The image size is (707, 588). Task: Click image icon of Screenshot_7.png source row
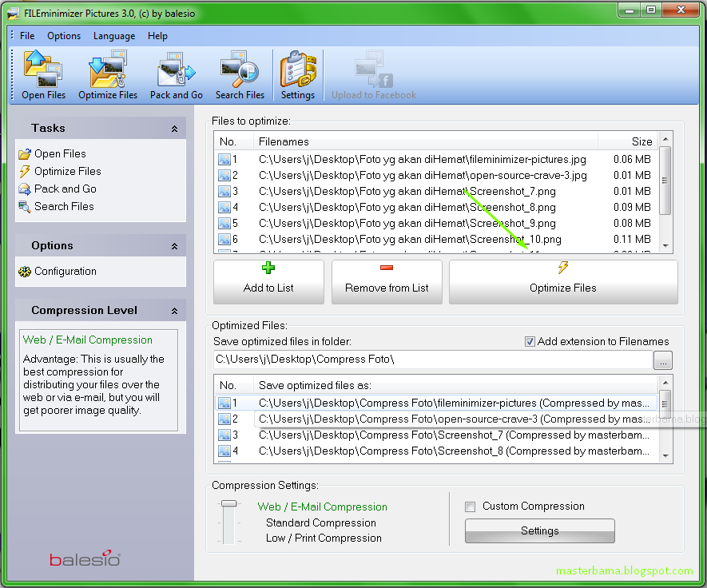[x=224, y=191]
